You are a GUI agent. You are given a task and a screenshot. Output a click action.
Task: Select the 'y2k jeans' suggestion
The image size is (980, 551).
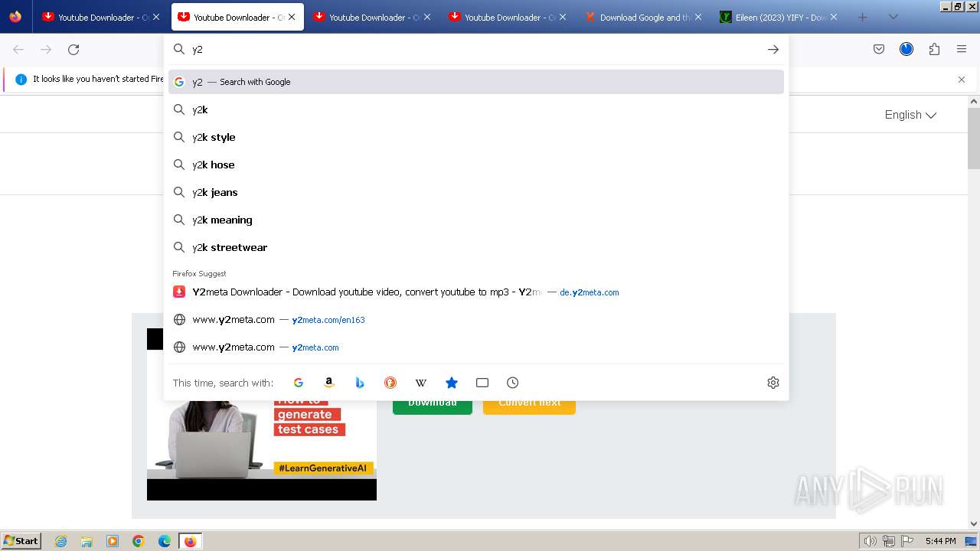476,192
